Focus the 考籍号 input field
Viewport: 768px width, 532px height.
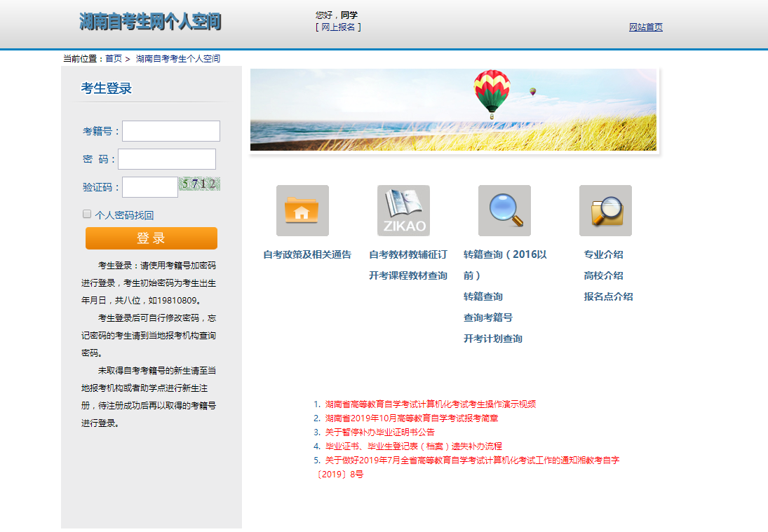coord(171,131)
